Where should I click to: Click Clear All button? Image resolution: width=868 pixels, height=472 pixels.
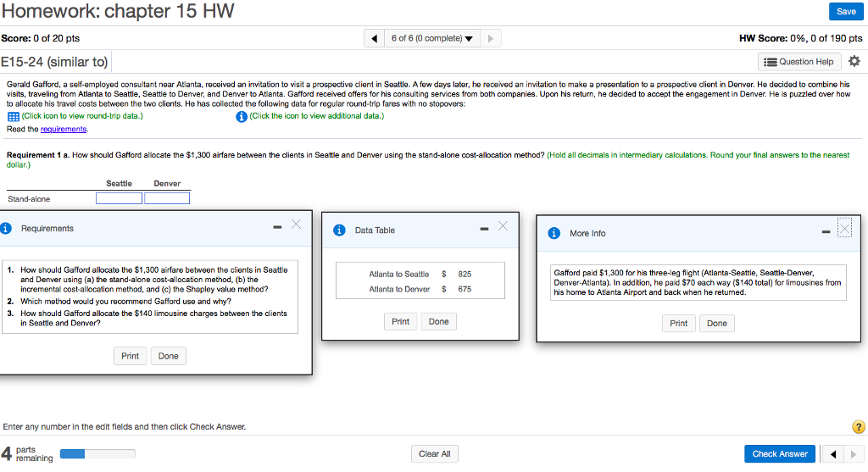tap(435, 453)
